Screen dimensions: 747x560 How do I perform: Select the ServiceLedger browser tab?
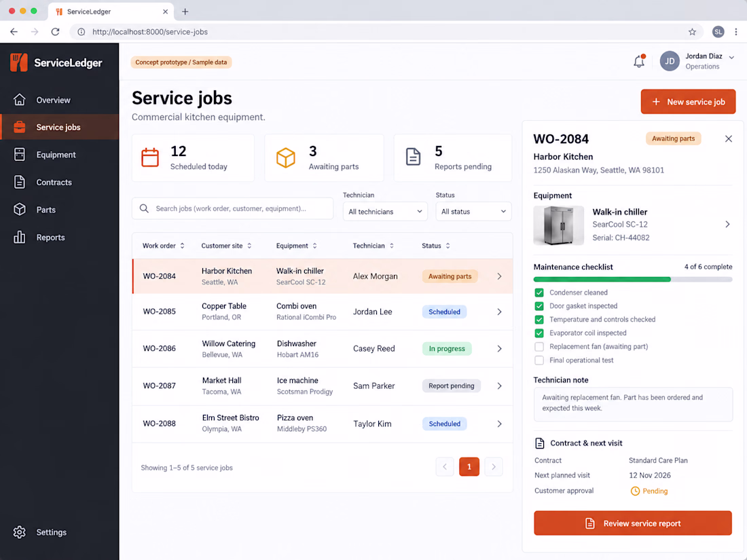[x=111, y=12]
